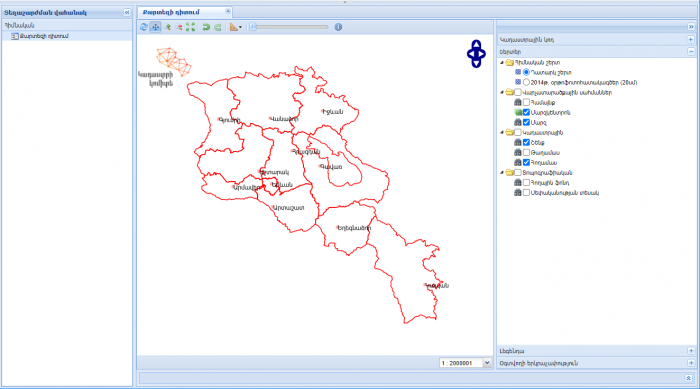This screenshot has height=389, width=700.
Task: Expand the top right panel section with plus
Action: (691, 40)
